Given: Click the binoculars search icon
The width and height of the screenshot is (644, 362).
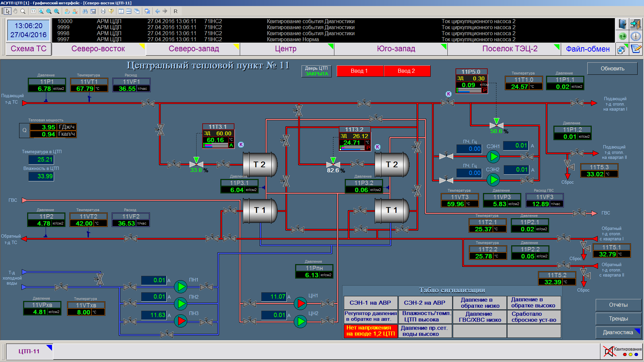Looking at the screenshot, I should [85, 11].
